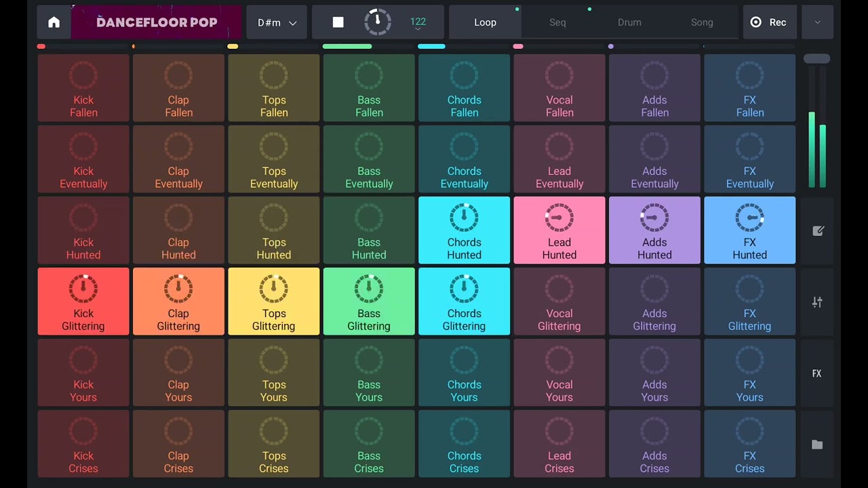Trigger the Clap Yours pad
868x488 pixels.
point(178,373)
